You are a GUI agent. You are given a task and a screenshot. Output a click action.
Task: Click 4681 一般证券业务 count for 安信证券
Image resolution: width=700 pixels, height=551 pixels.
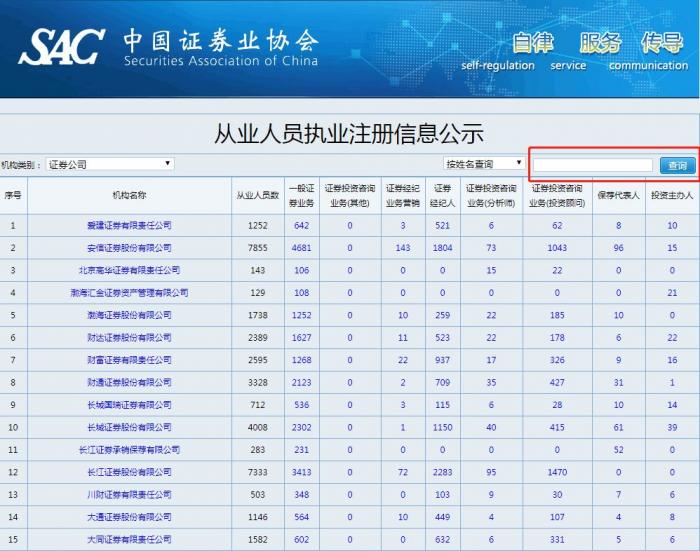point(301,247)
